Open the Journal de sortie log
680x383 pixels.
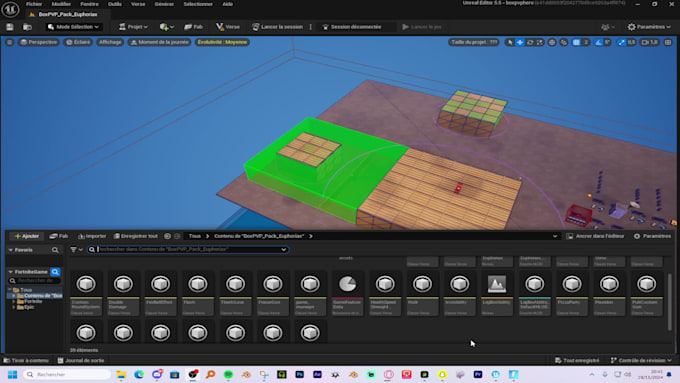coord(81,360)
